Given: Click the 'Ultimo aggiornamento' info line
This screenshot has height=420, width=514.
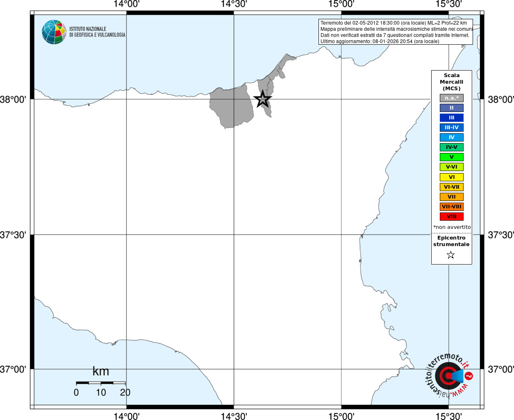Looking at the screenshot, I should tap(380, 41).
